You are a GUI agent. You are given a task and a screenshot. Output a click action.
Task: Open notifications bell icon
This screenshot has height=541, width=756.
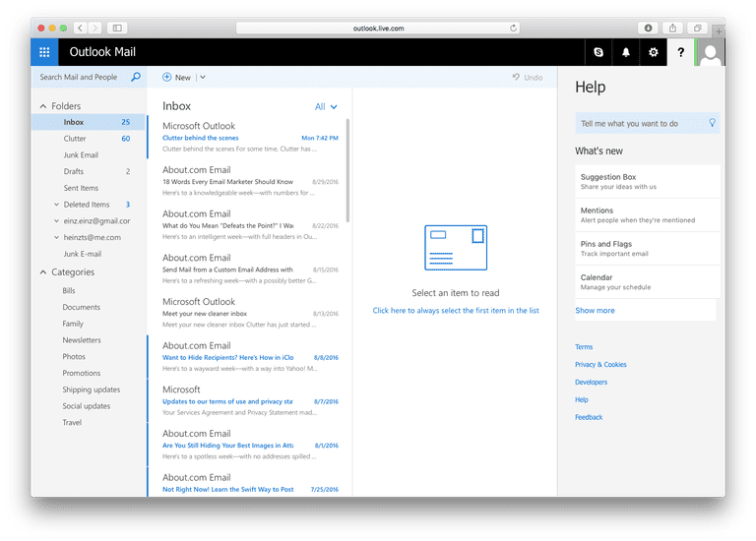coord(625,52)
